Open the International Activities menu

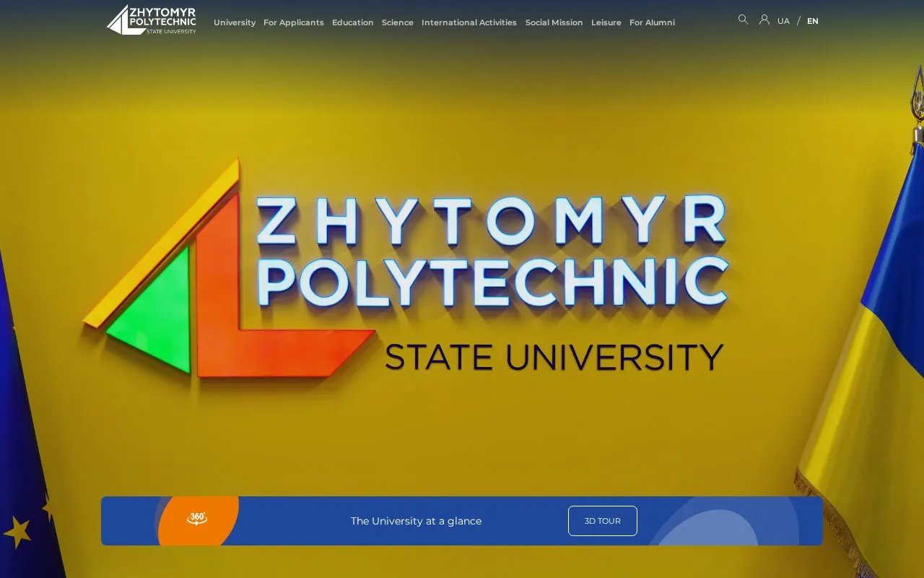[469, 22]
